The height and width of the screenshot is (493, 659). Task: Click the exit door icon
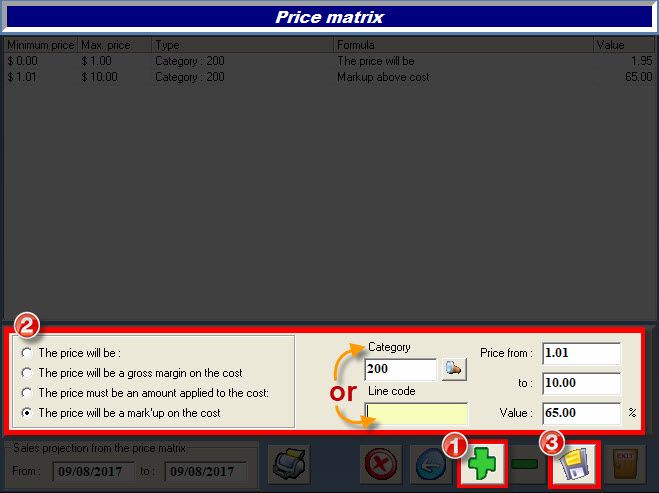click(x=625, y=464)
